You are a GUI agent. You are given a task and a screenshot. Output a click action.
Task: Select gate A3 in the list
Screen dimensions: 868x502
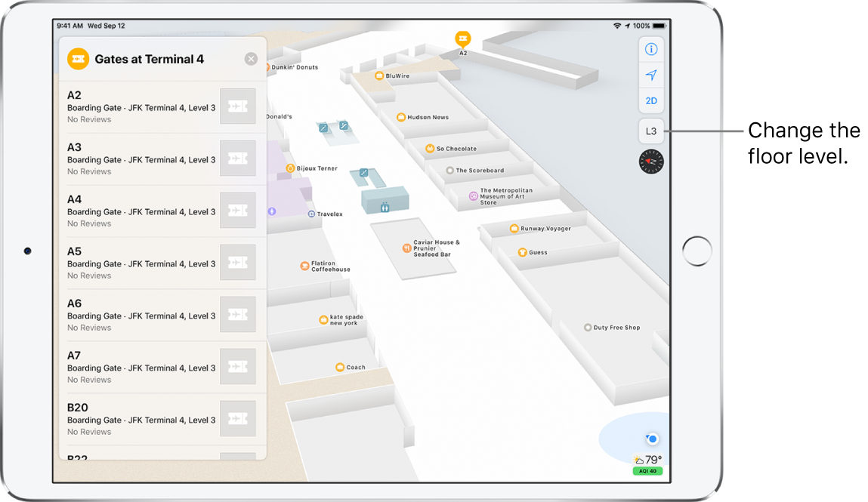point(162,159)
